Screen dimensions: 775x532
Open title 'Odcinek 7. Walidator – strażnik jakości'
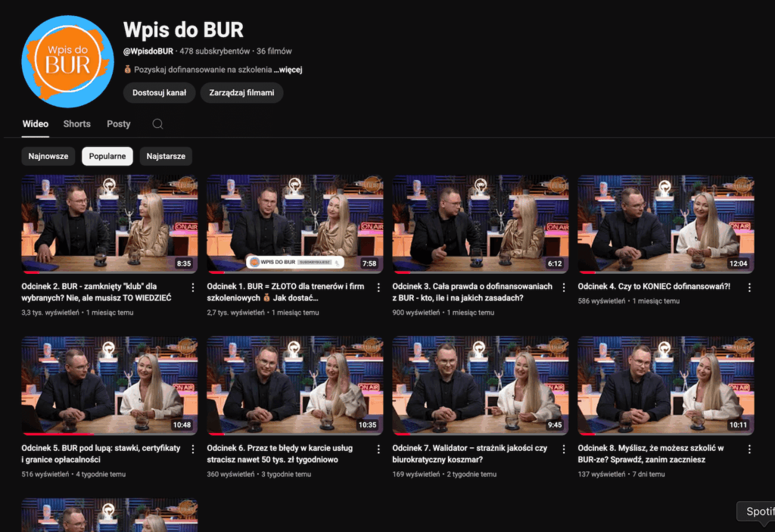(x=469, y=454)
